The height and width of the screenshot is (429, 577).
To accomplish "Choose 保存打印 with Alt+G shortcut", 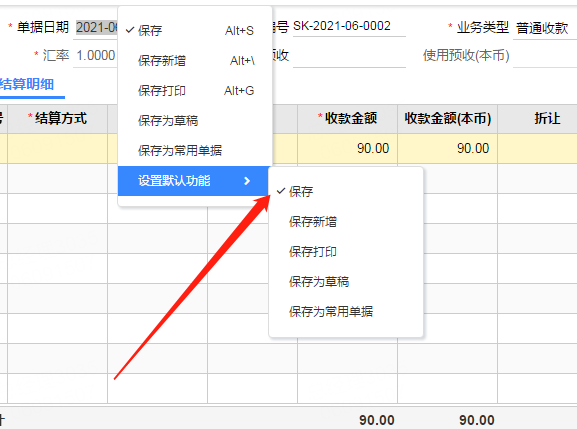I will click(196, 91).
